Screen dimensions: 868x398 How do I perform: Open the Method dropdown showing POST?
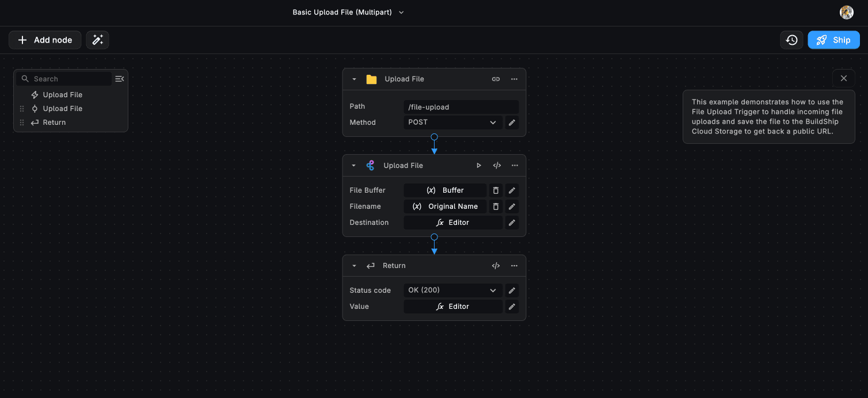(452, 123)
